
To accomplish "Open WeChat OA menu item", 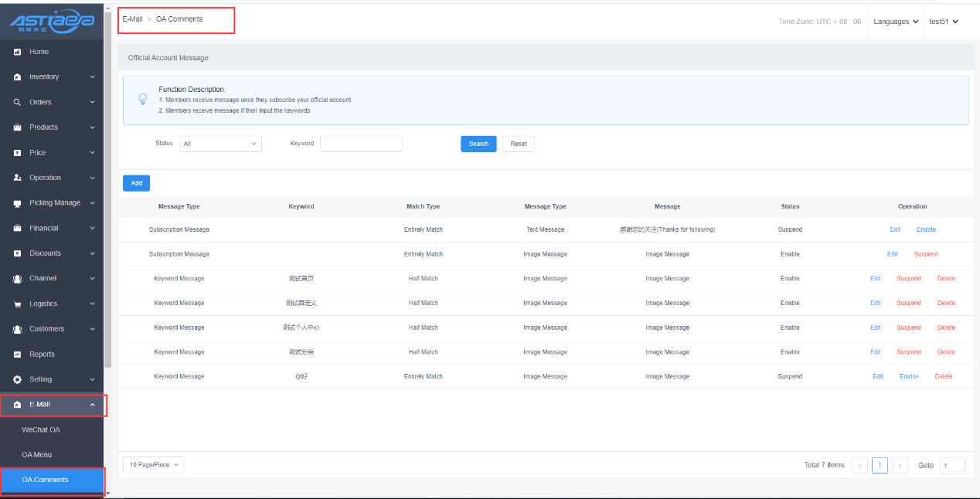I will tap(40, 429).
